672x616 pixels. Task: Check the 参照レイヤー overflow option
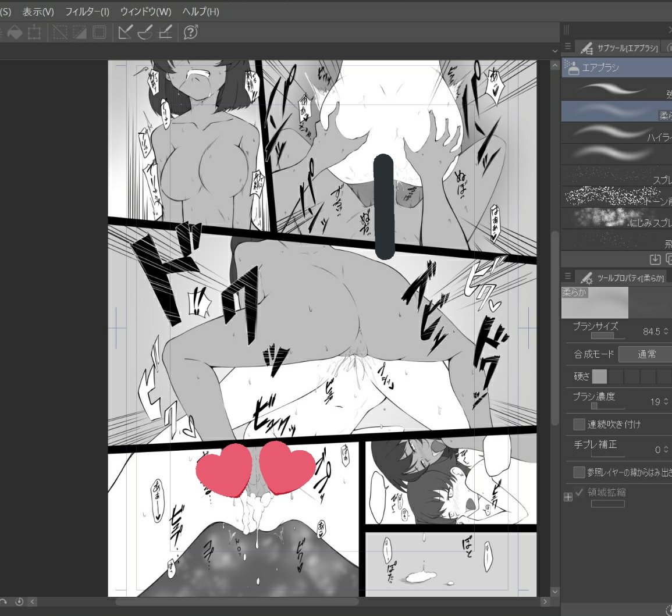point(579,472)
